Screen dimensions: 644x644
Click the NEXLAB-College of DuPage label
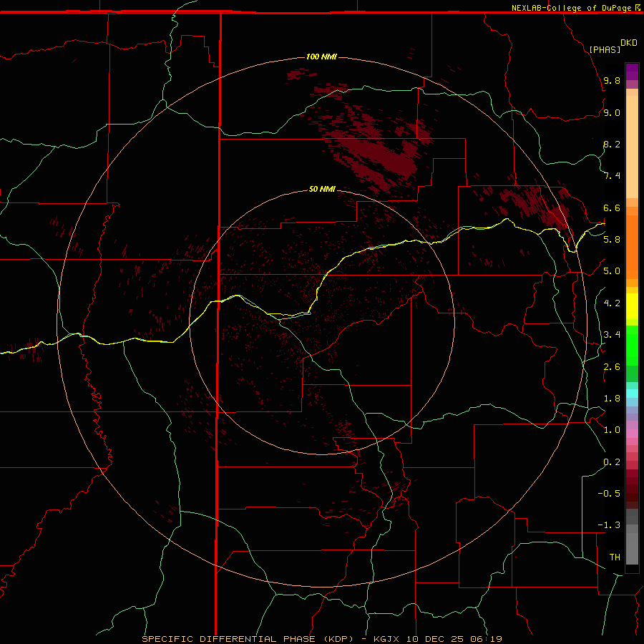(572, 8)
